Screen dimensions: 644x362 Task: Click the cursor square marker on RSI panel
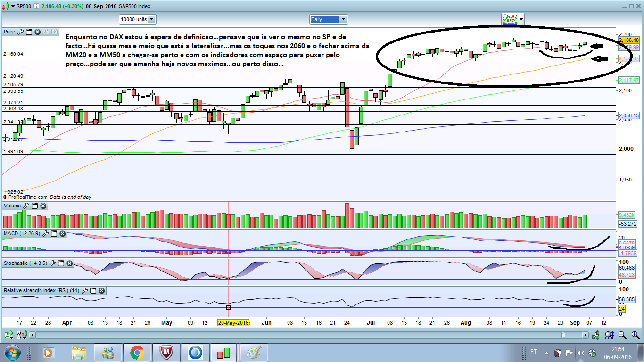tap(229, 307)
